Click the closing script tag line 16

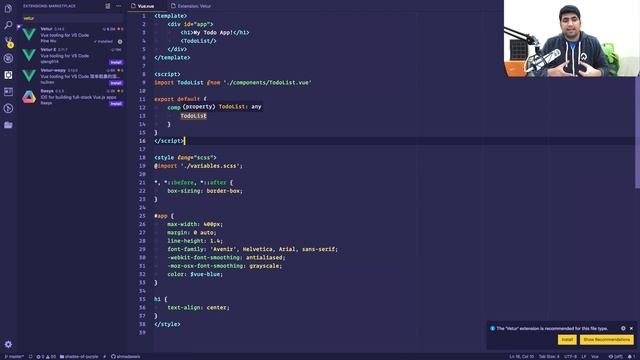click(x=169, y=141)
